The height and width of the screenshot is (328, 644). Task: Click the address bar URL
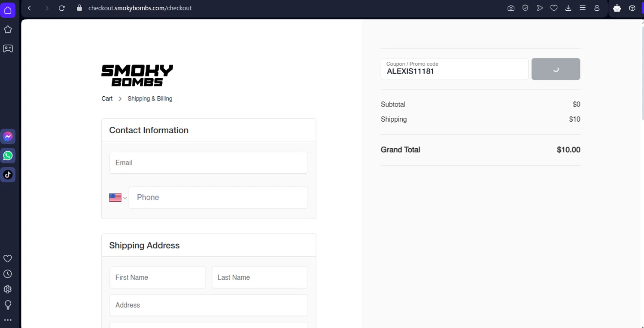140,8
